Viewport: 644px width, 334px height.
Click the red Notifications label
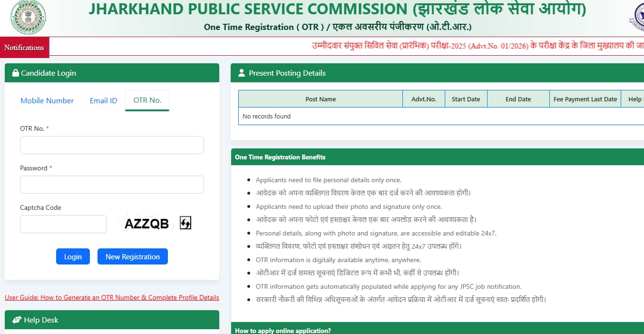tap(24, 48)
